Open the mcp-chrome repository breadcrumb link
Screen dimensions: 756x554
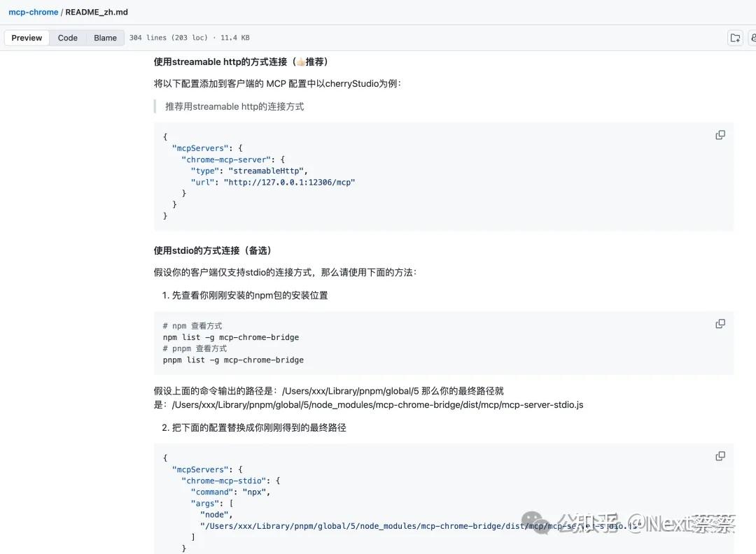34,11
